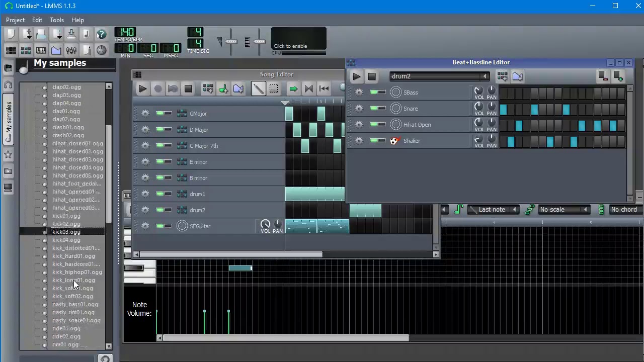The width and height of the screenshot is (644, 362).
Task: Show the Song-Editor via main toolbar icon
Action: (x=11, y=50)
